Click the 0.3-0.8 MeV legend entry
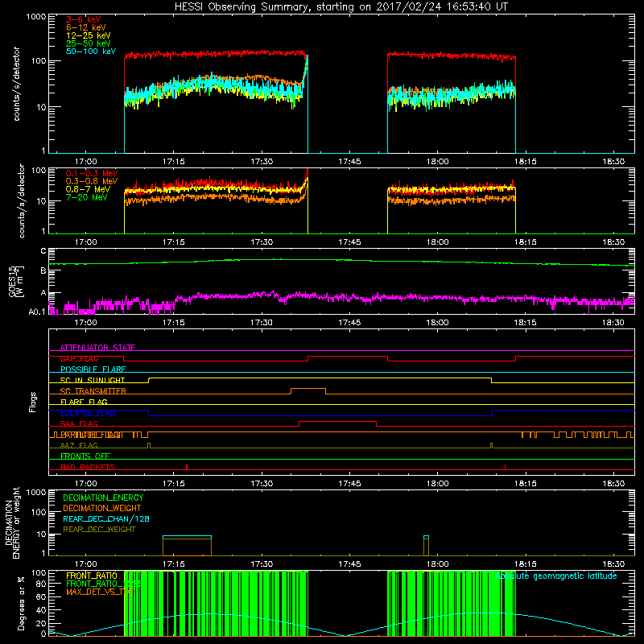The width and height of the screenshot is (644, 644). [x=92, y=181]
